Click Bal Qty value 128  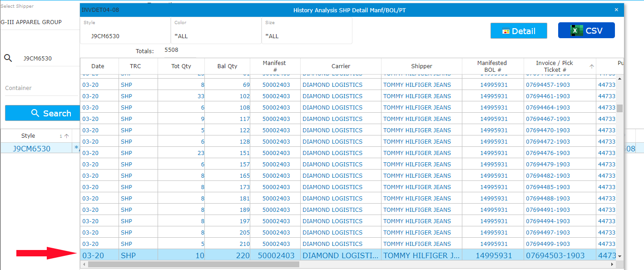tap(244, 141)
